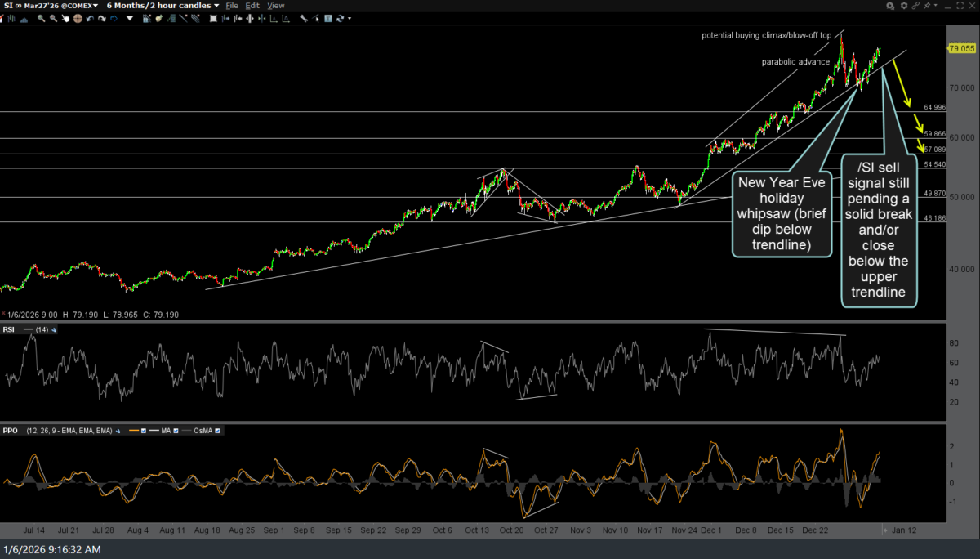Click the zoom in magnifier tool
Viewport: 980px width, 559px height.
pyautogui.click(x=40, y=17)
